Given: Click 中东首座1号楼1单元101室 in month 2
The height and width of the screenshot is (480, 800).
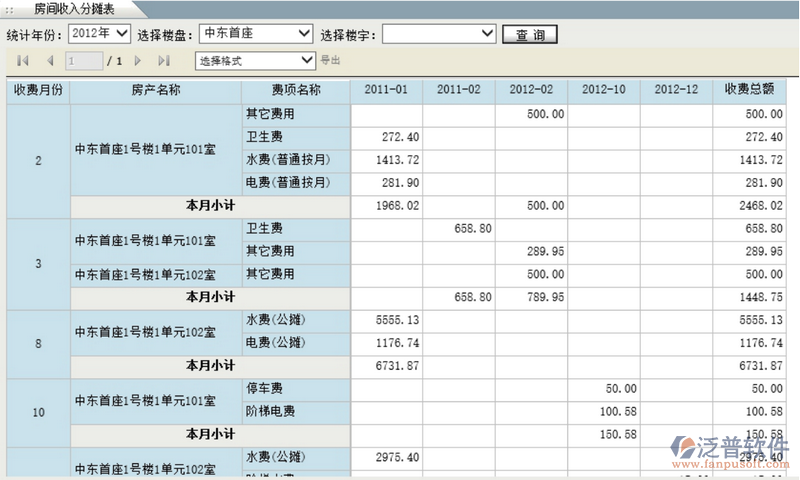Looking at the screenshot, I should (145, 149).
